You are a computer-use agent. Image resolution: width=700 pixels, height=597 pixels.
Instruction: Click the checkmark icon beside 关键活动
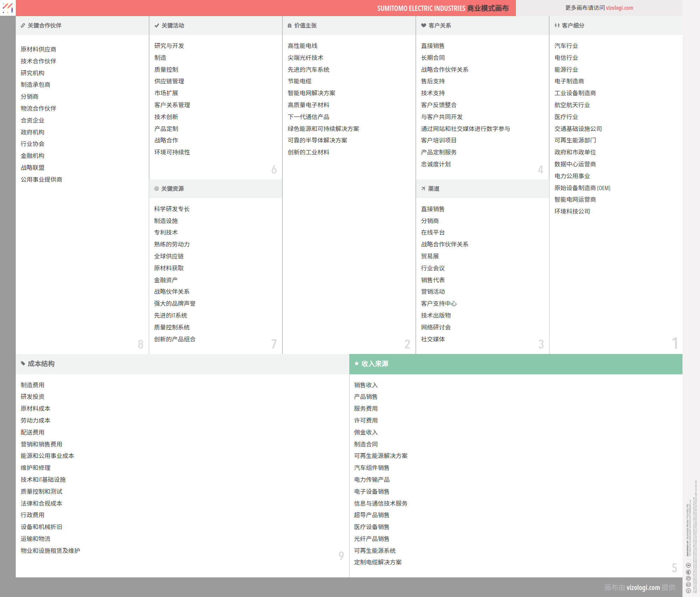click(156, 26)
